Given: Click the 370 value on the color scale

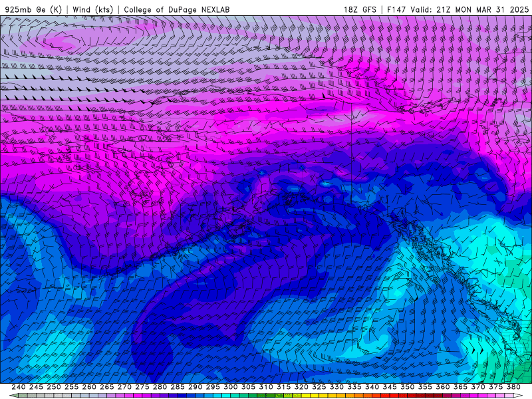Looking at the screenshot, I should [477, 387].
